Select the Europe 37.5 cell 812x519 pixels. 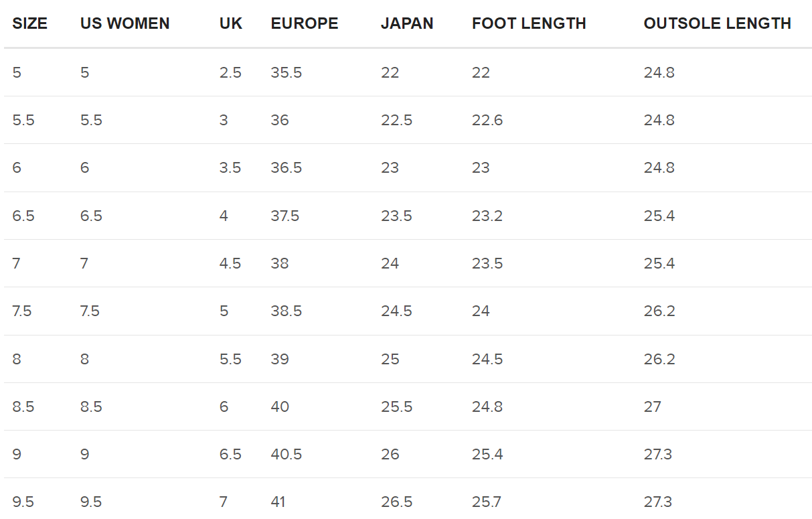[285, 216]
